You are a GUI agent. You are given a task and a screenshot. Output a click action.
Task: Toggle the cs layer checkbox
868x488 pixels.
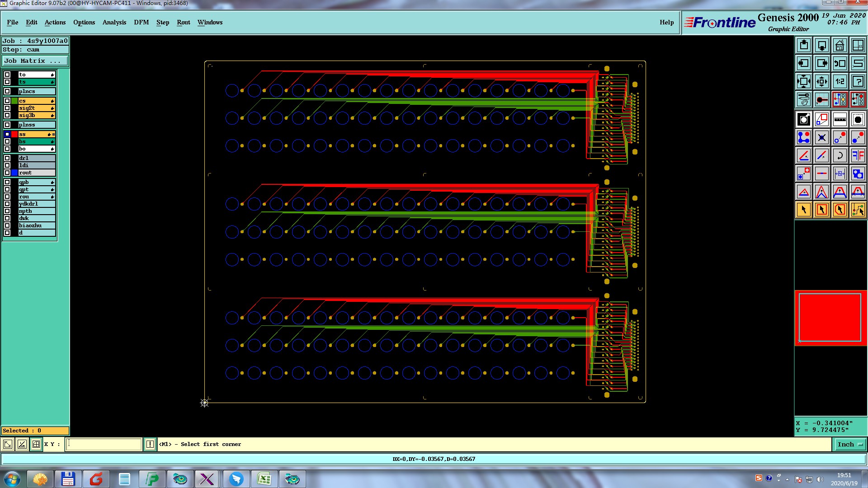(7, 101)
